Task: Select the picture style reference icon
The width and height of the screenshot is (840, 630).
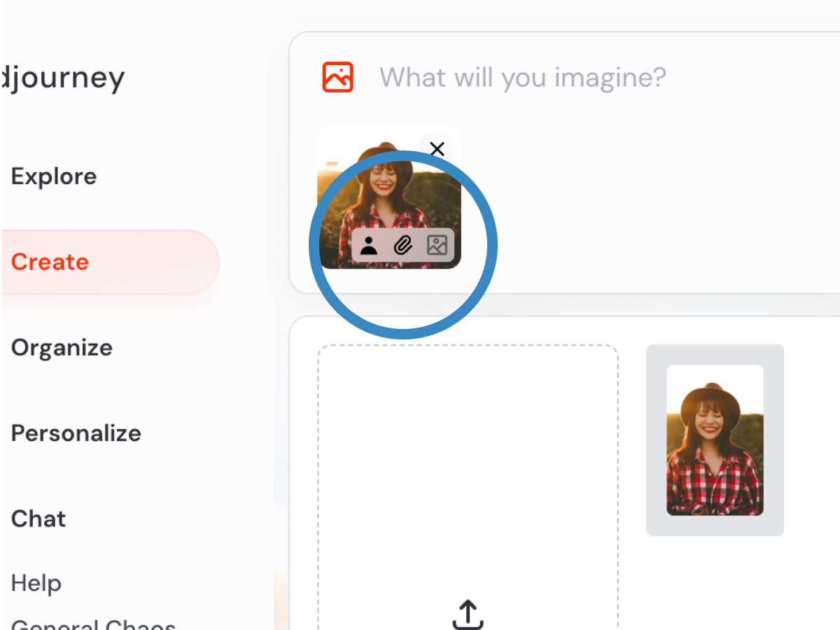Action: pyautogui.click(x=437, y=245)
